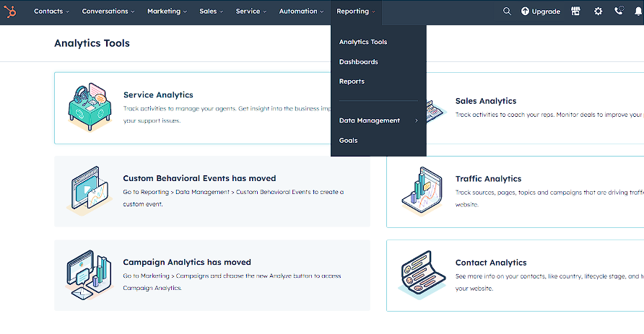Expand the Service menu
Screen dimensions: 644x334
(x=251, y=12)
